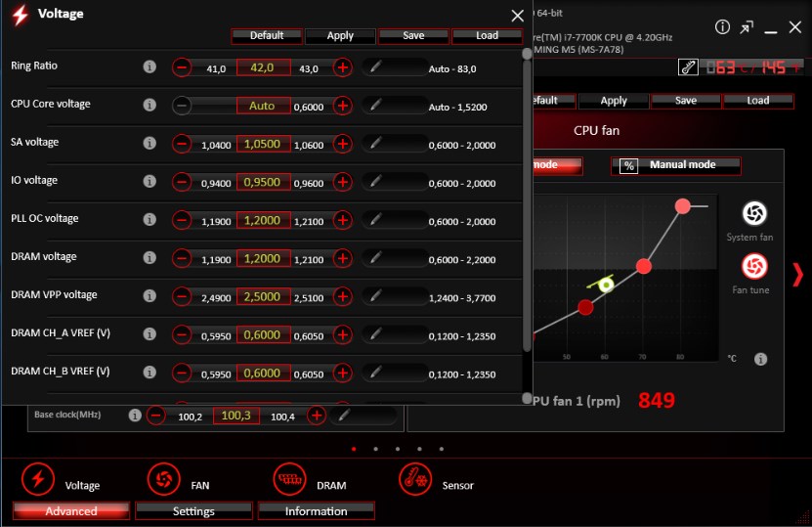Decrease IO voltage with the minus button
This screenshot has height=527, width=812.
pos(182,182)
